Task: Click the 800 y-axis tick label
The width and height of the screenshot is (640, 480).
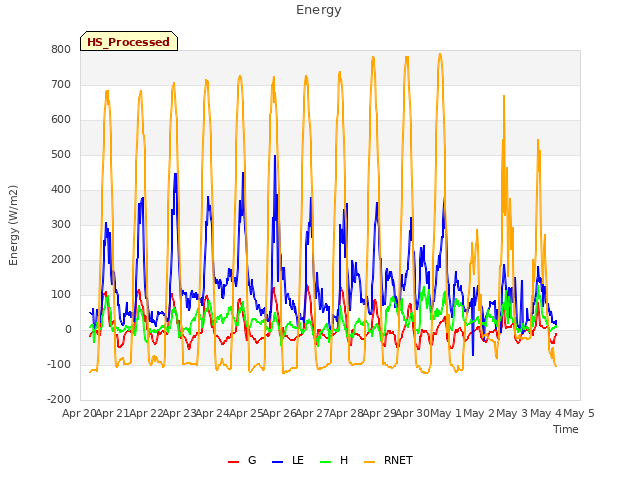Action: coord(61,49)
